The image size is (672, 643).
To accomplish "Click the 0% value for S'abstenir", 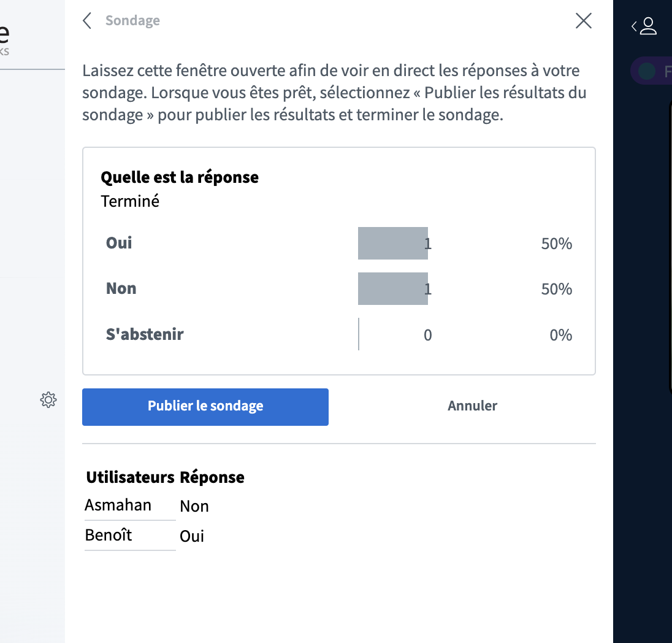I will (560, 334).
